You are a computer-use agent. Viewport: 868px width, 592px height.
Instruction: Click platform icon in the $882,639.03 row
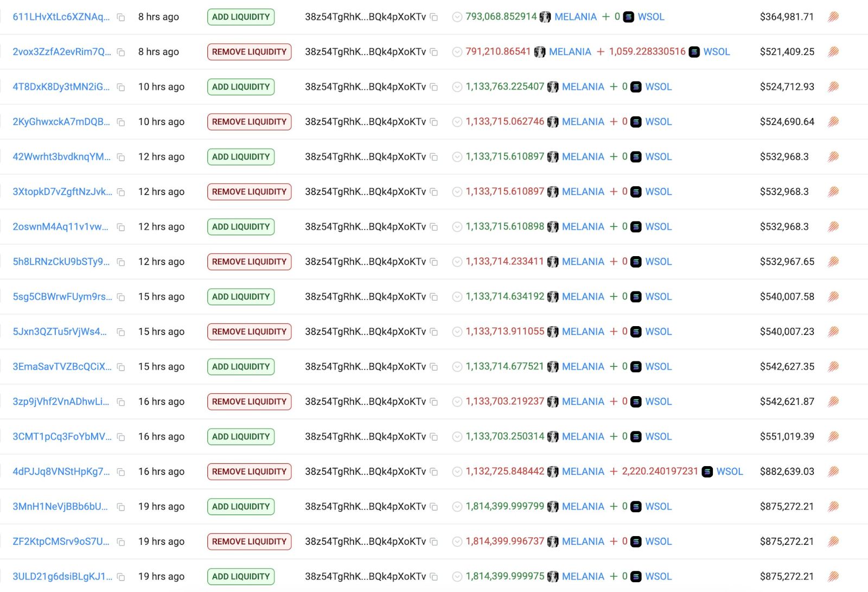[833, 472]
